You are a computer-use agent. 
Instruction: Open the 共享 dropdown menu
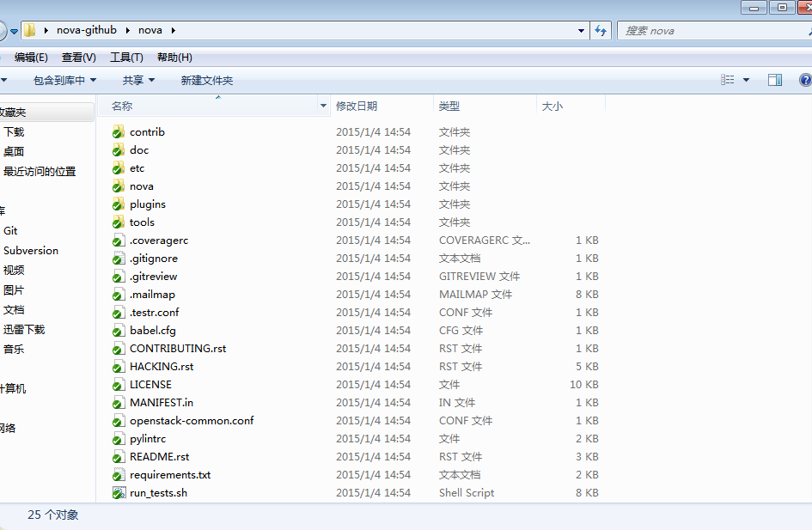tap(139, 80)
